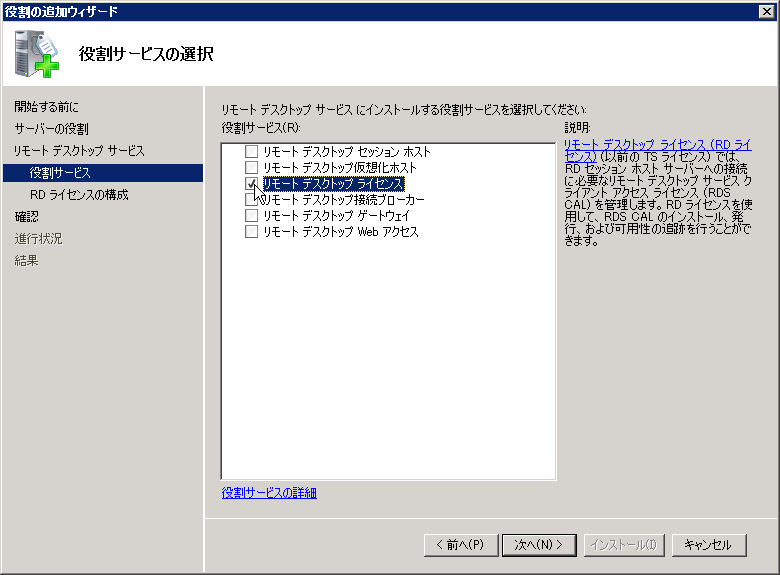This screenshot has width=780, height=575.
Task: Select リモート デスクトップ セッション ホスト label
Action: [x=347, y=151]
